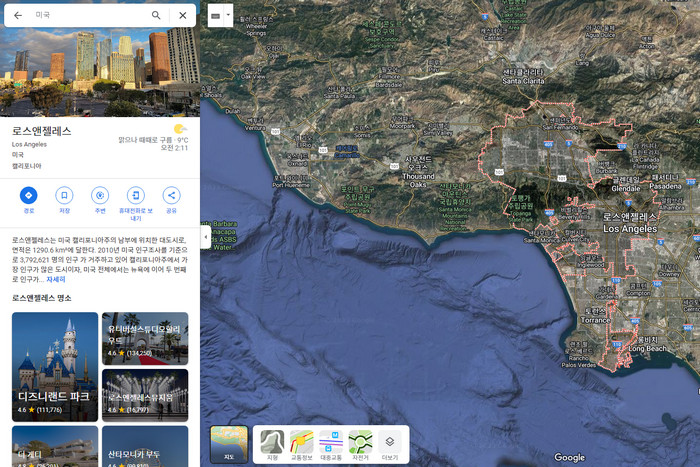The height and width of the screenshot is (467, 700).
Task: Enable 지형 terrain layer
Action: click(x=272, y=445)
